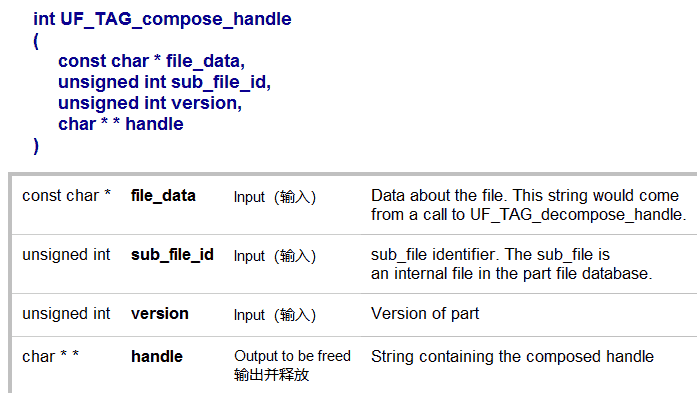Click 'const char *' type cell in table

pos(66,196)
